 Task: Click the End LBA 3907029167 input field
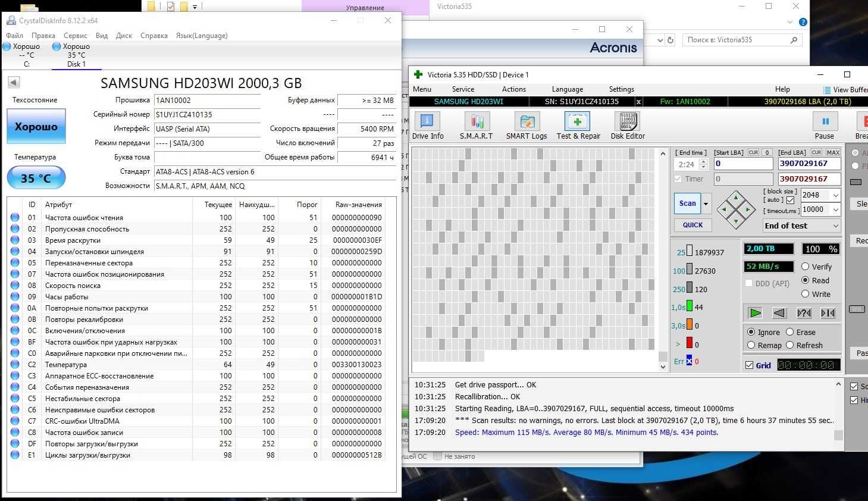coord(809,164)
